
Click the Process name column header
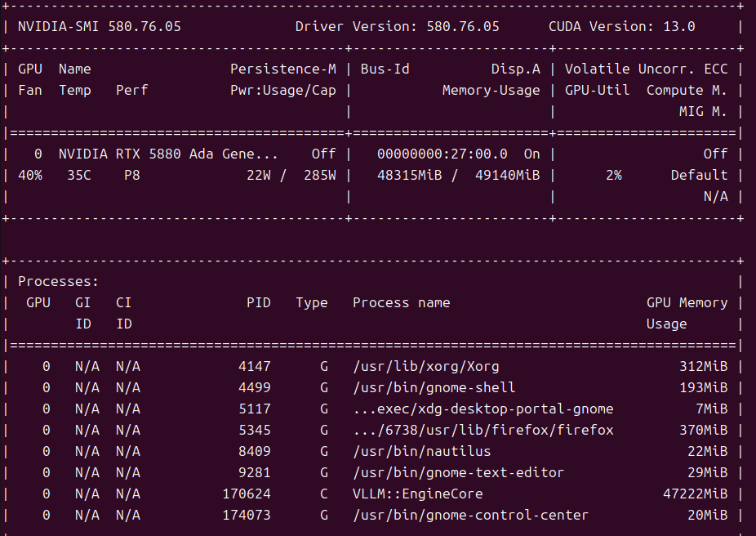[x=401, y=302]
